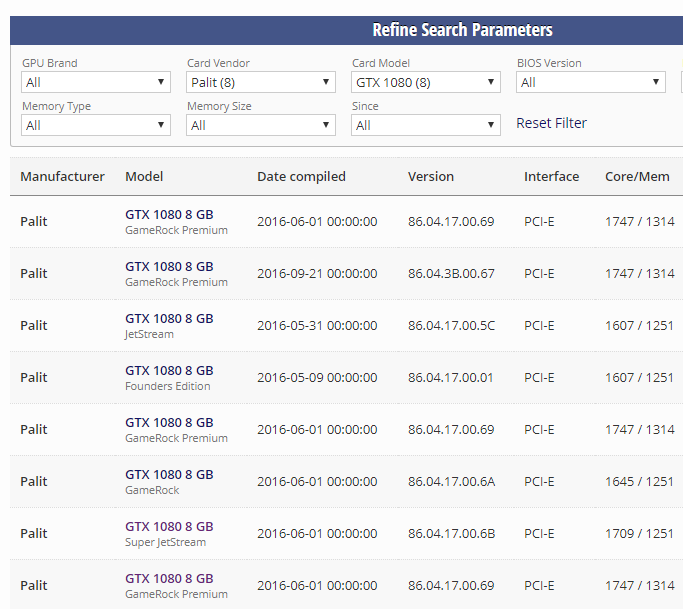Select the GameRock Premium entry compiled 2016-09-21

[x=169, y=267]
